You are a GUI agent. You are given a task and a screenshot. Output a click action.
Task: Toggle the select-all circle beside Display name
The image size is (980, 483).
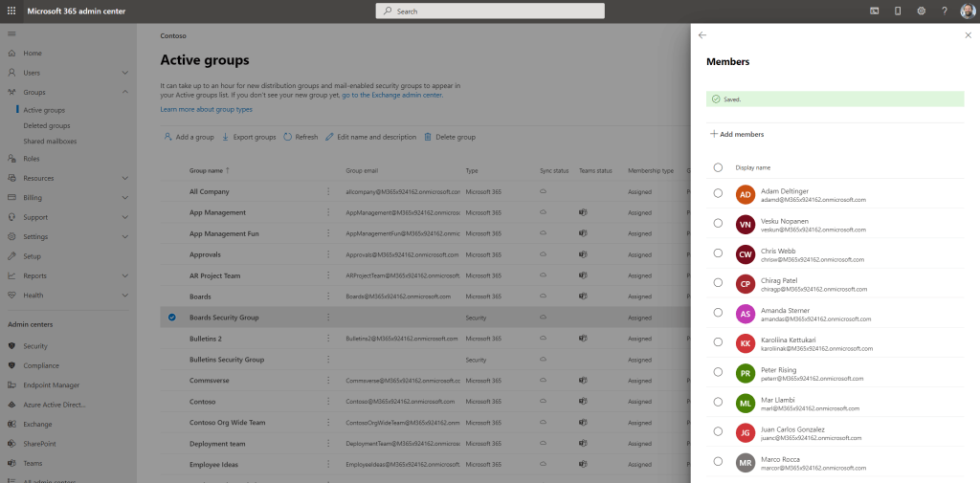point(718,167)
